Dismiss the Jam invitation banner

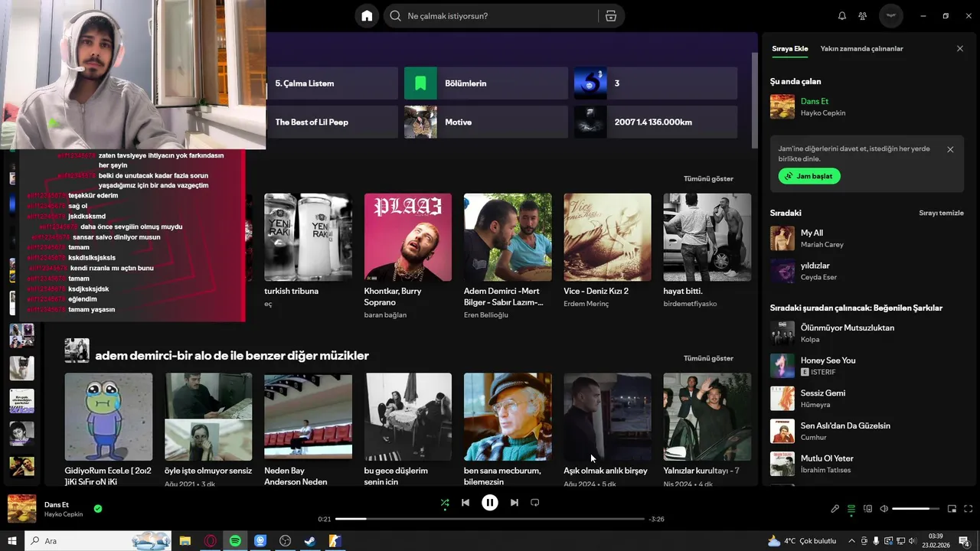coord(950,149)
